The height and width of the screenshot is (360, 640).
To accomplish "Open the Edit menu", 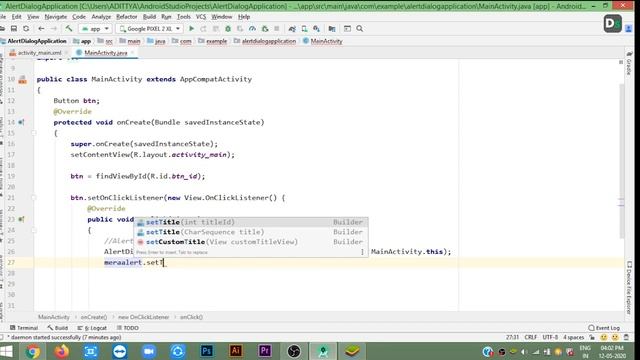I will pyautogui.click(x=16, y=17).
